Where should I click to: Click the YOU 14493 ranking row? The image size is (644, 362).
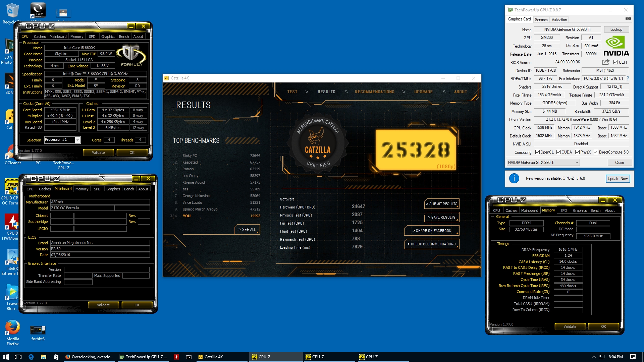coord(215,216)
